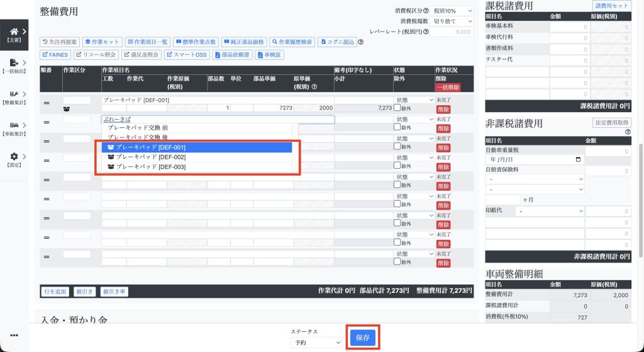Click the コグニ読込 import button
Screen dimensions: 644x352
[x=337, y=42]
